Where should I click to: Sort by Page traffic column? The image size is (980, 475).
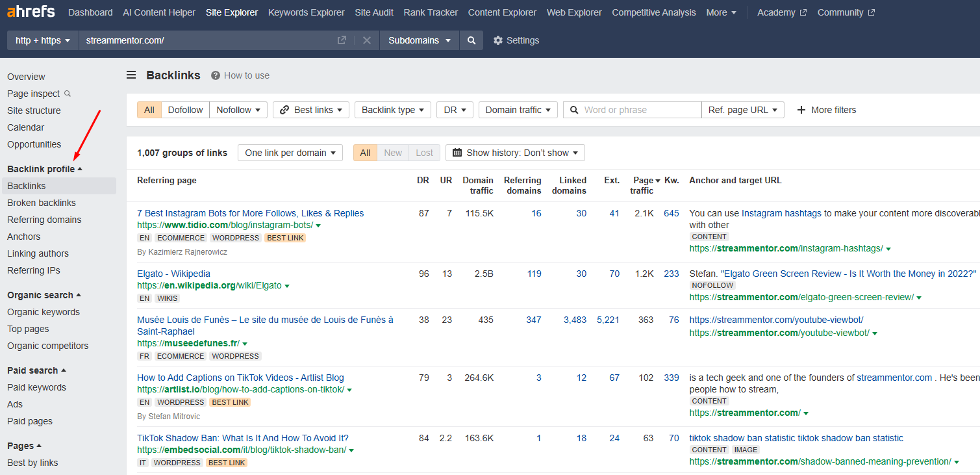pos(644,185)
